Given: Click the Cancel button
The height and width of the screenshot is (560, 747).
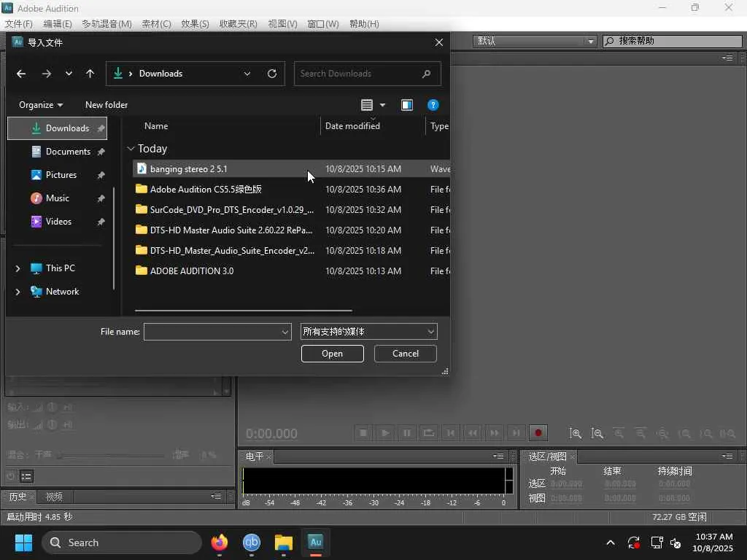Looking at the screenshot, I should coord(406,354).
